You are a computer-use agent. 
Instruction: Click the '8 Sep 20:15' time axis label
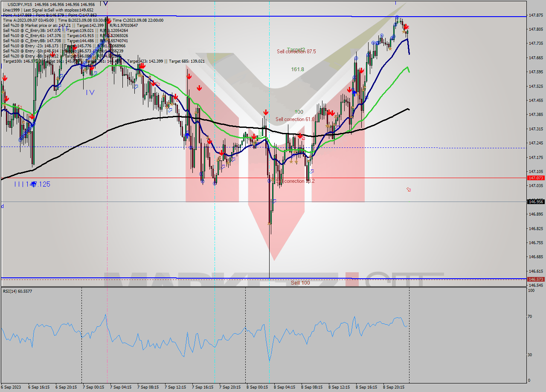(x=394, y=387)
